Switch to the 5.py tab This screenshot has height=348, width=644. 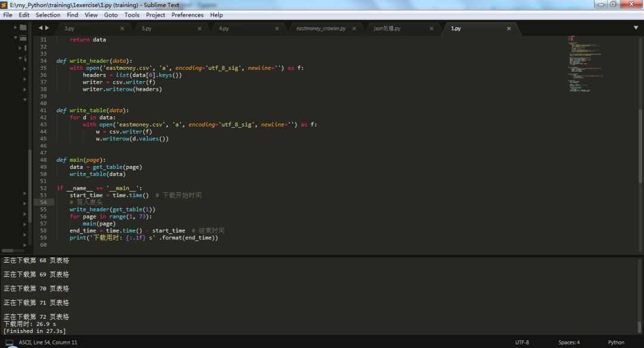point(147,29)
